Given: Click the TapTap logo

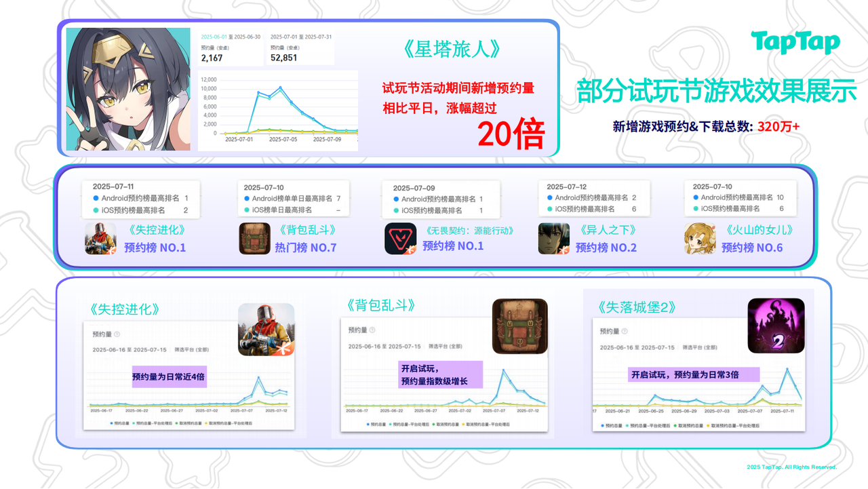Looking at the screenshot, I should coord(795,43).
